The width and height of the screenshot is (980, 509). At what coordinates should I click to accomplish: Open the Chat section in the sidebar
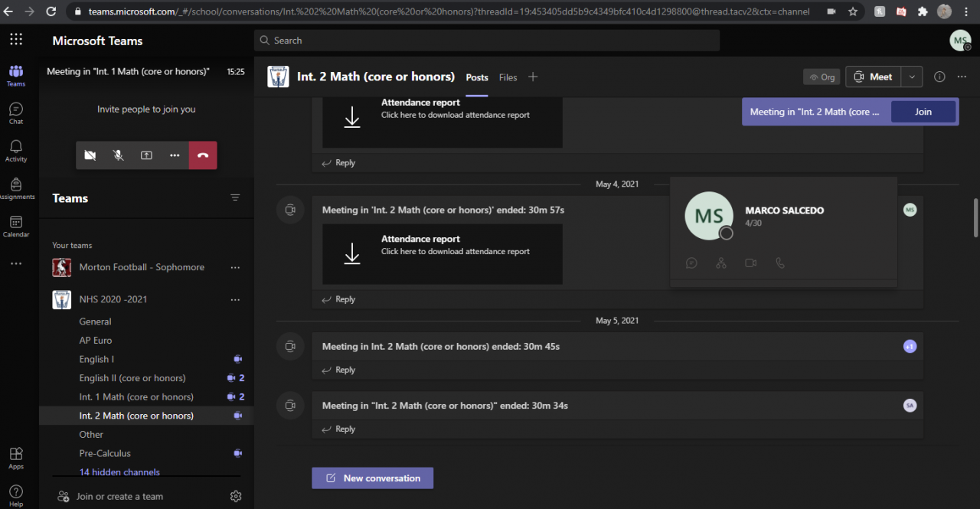16,113
